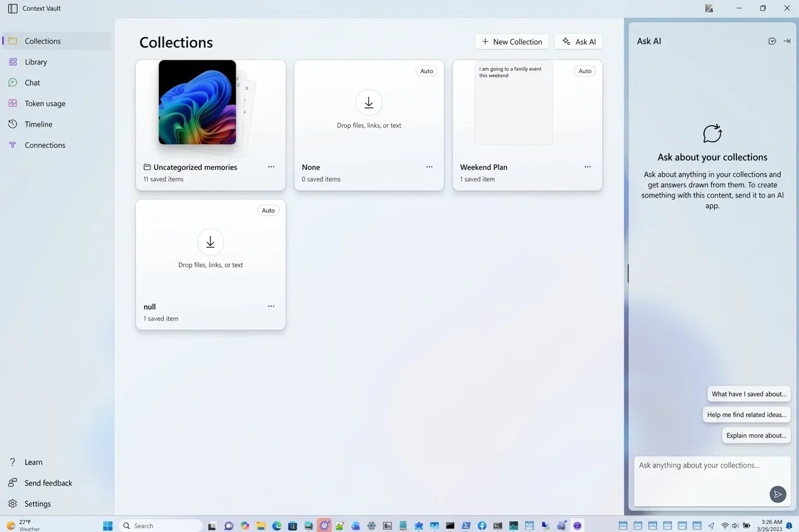Create a New Collection
The height and width of the screenshot is (532, 799).
511,42
